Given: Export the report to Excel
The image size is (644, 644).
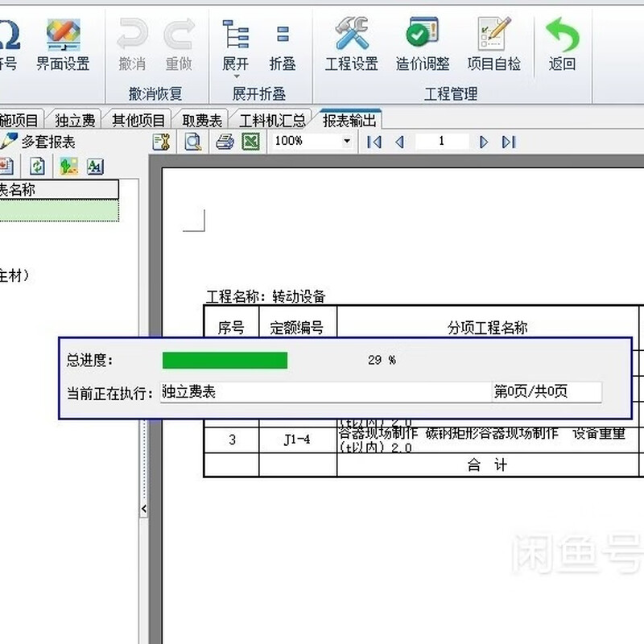Looking at the screenshot, I should 250,140.
